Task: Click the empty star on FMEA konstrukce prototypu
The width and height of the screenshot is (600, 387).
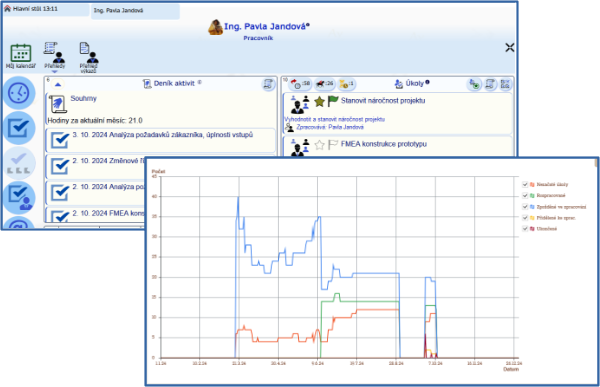Action: click(319, 145)
